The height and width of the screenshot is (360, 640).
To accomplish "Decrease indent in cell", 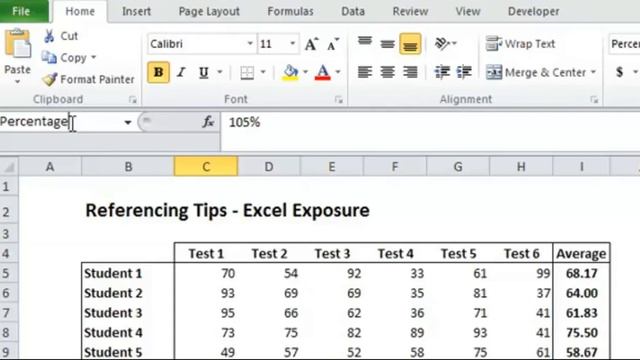I will (x=442, y=72).
